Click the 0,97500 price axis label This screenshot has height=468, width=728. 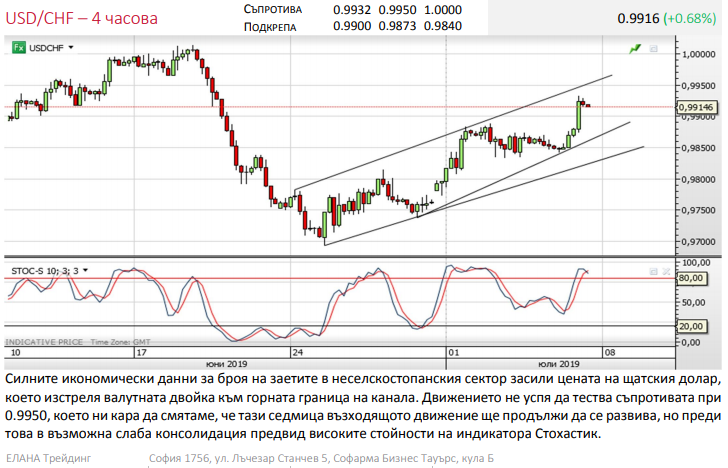(x=698, y=210)
